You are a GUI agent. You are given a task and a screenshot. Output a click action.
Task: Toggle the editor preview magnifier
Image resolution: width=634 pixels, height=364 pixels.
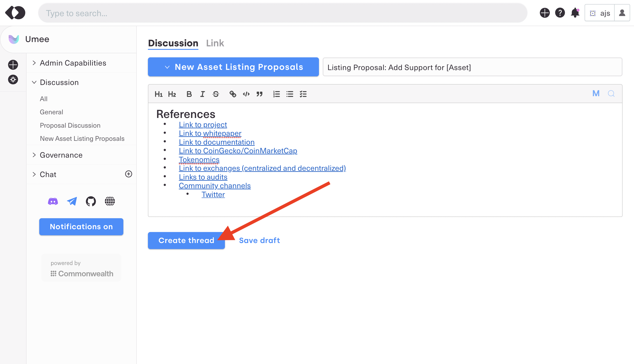611,94
